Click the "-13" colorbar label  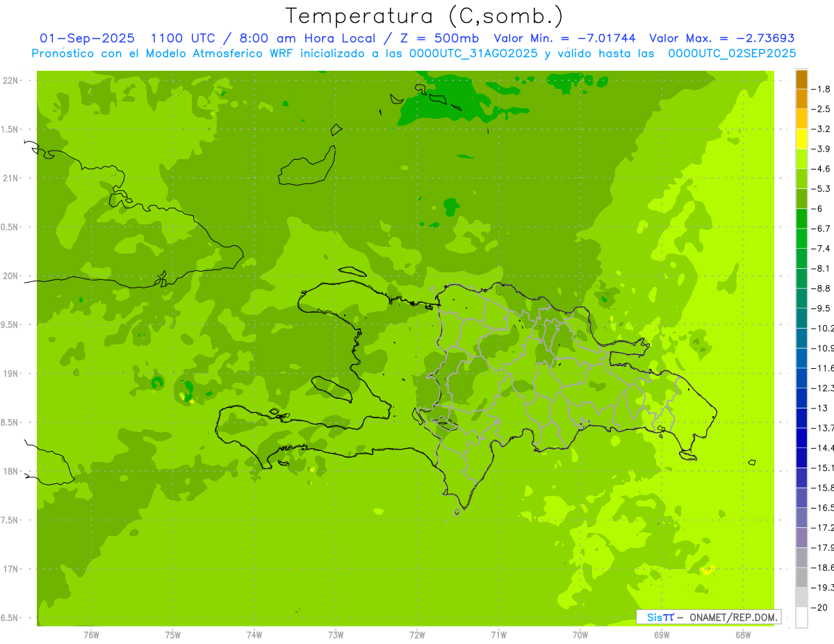[x=820, y=408]
